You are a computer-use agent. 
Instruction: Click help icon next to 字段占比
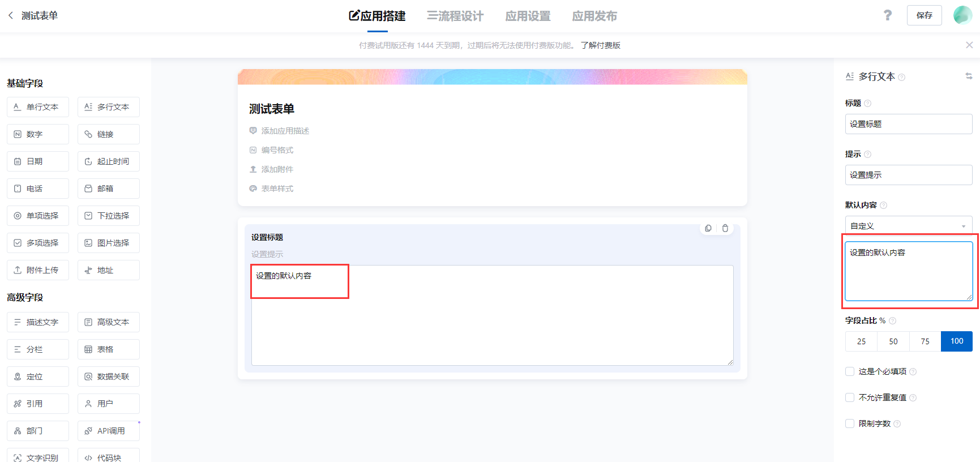point(893,320)
